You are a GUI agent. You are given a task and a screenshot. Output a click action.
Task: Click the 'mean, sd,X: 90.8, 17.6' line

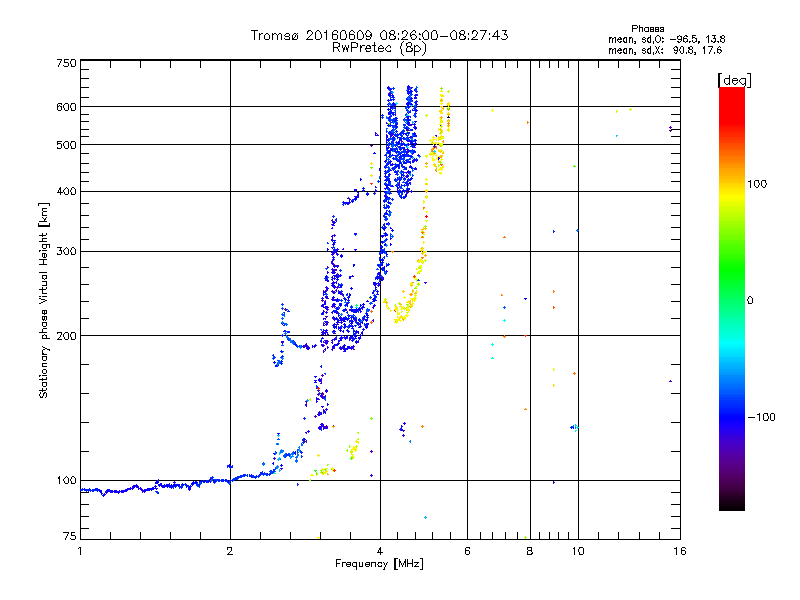(665, 51)
